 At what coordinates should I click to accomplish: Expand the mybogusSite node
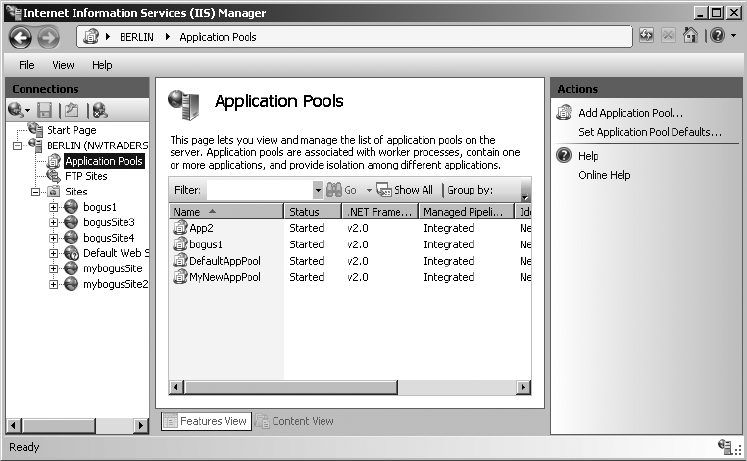pyautogui.click(x=53, y=269)
